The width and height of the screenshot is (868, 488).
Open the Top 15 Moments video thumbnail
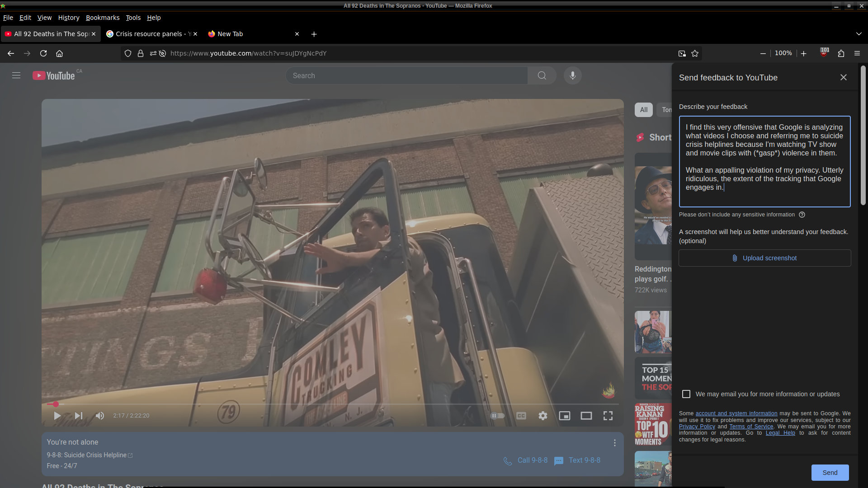[x=653, y=378]
